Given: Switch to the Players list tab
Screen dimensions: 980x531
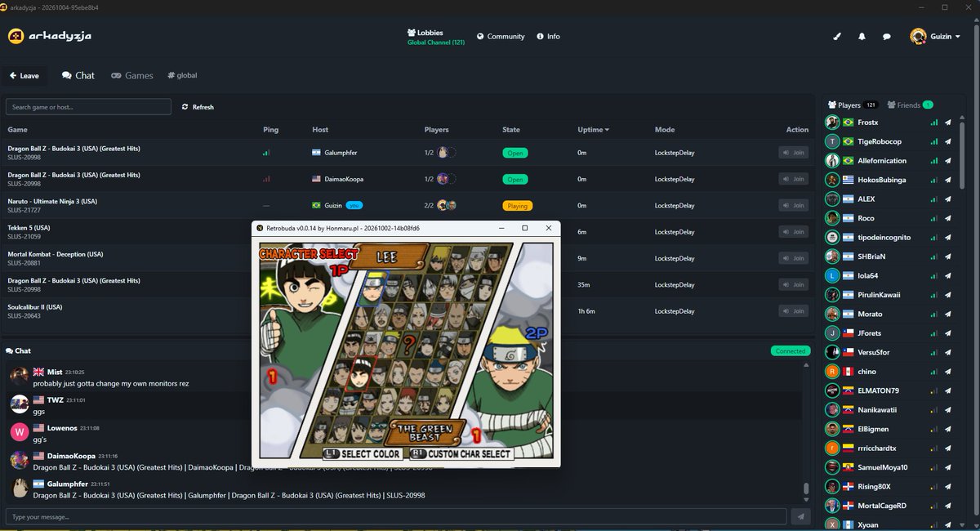Looking at the screenshot, I should point(853,105).
